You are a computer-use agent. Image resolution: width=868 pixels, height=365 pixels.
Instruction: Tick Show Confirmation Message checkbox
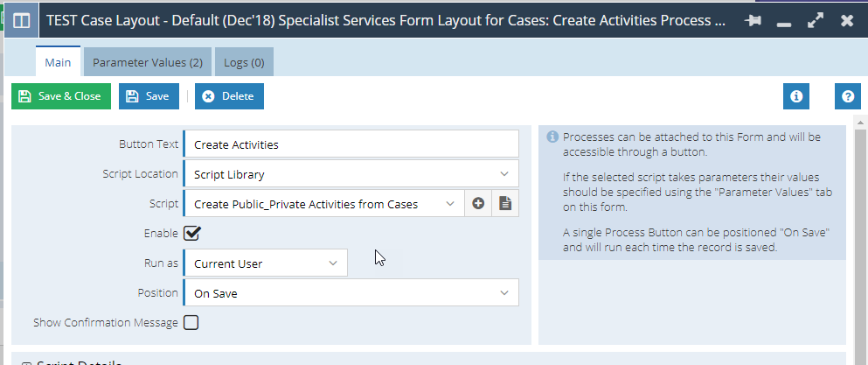pos(191,322)
